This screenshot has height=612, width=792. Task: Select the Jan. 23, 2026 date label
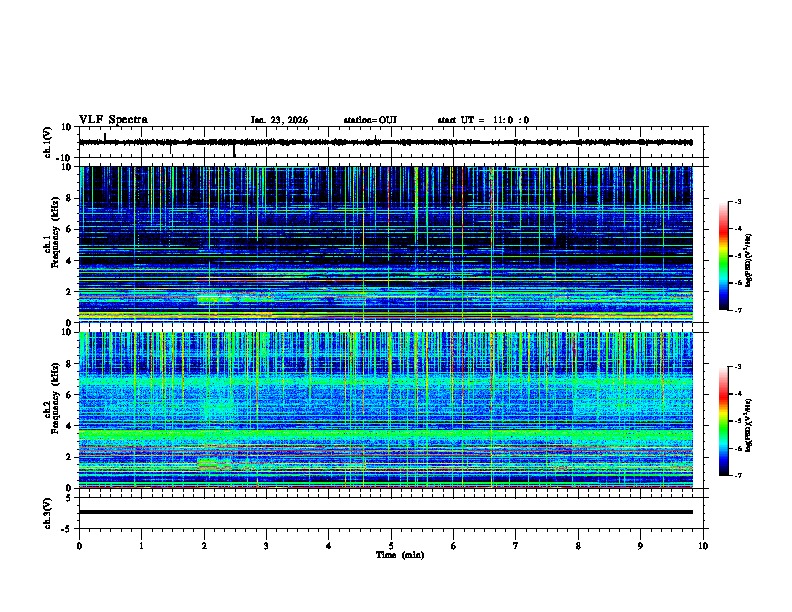[279, 120]
